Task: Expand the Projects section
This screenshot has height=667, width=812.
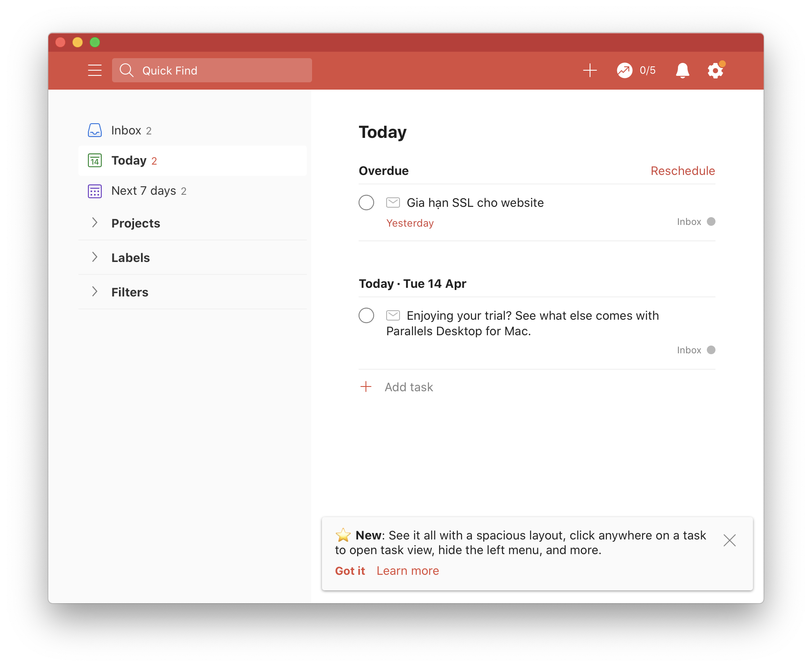Action: pos(95,223)
